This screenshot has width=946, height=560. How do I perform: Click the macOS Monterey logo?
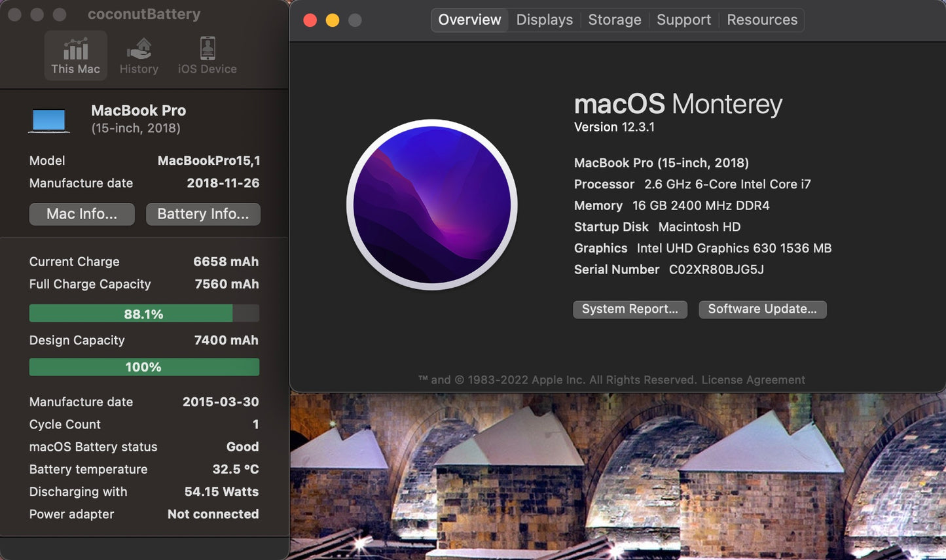point(432,205)
